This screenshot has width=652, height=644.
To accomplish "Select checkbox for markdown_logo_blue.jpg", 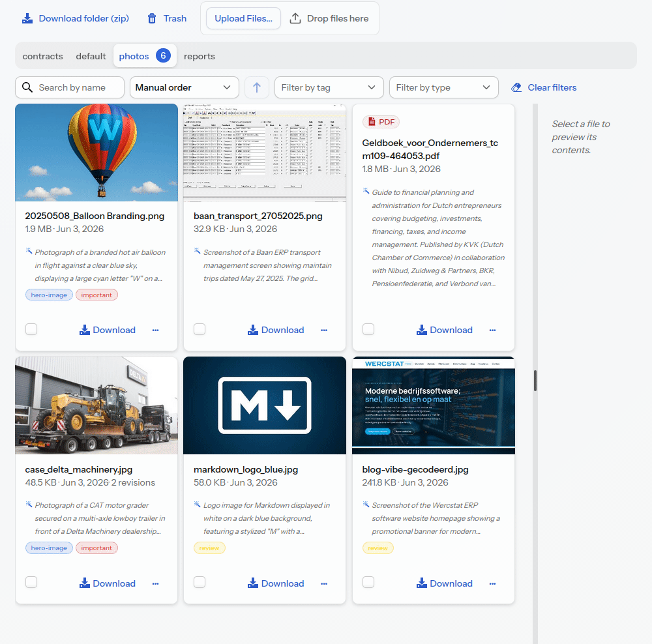I will click(x=200, y=582).
